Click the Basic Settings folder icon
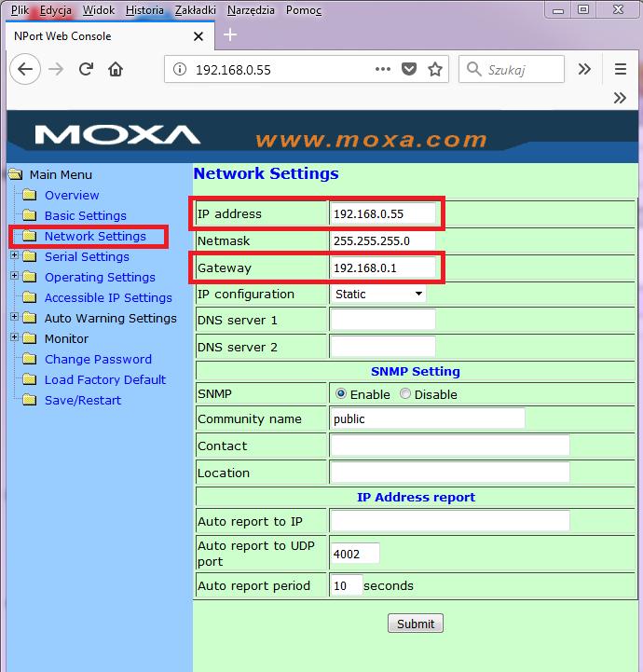The width and height of the screenshot is (643, 672). pyautogui.click(x=29, y=215)
